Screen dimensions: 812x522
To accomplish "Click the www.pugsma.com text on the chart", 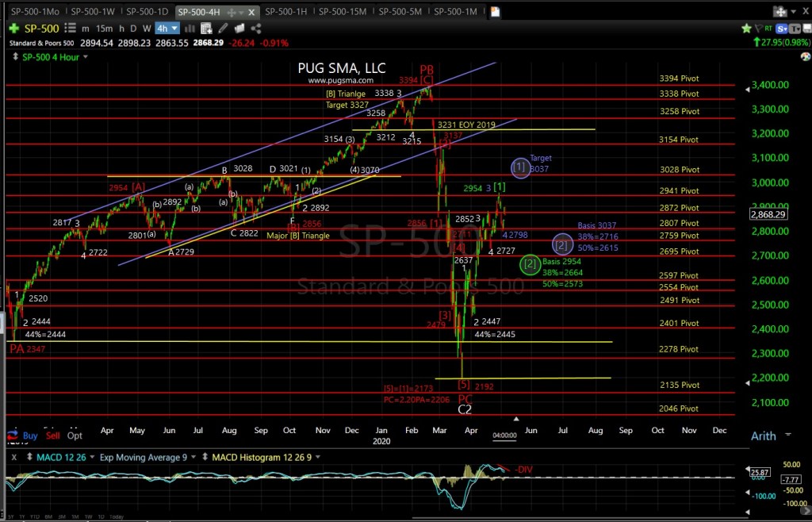I will point(341,80).
